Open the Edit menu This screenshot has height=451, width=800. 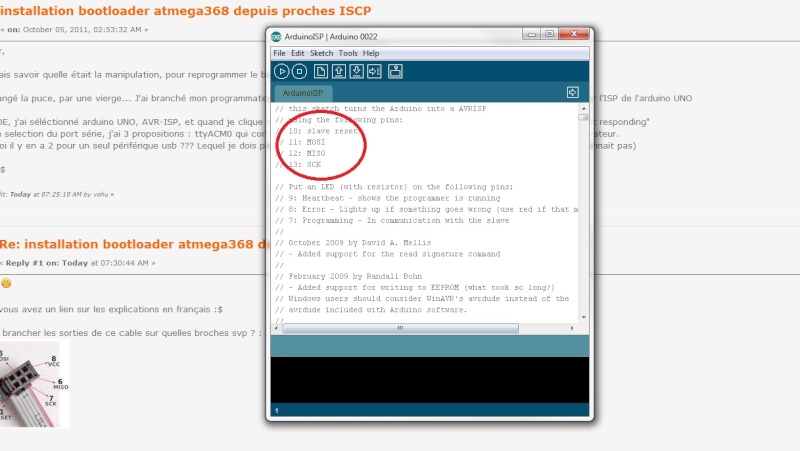coord(297,53)
